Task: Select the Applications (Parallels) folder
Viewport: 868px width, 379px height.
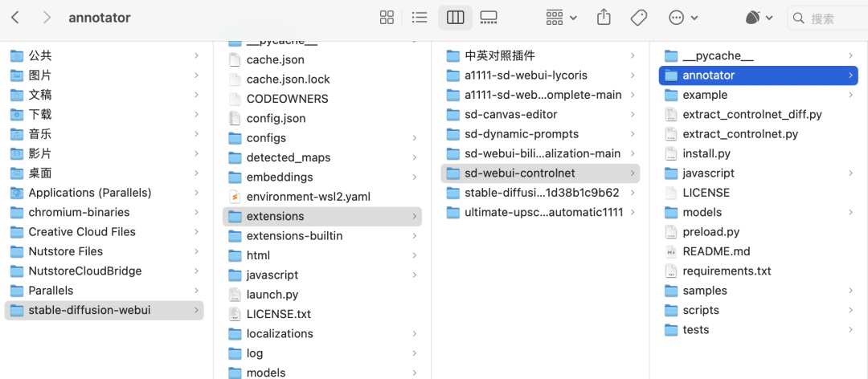Action: click(89, 193)
